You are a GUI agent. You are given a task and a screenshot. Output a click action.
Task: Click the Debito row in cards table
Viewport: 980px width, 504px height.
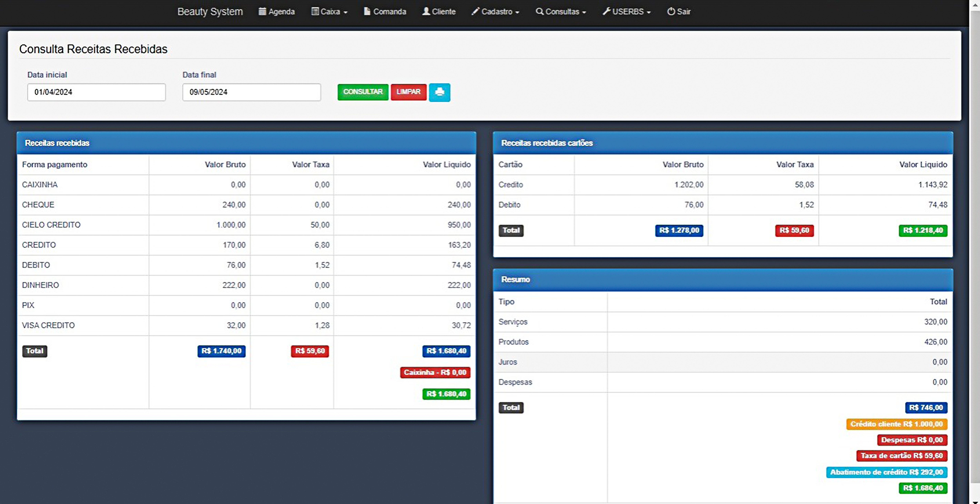(x=723, y=205)
